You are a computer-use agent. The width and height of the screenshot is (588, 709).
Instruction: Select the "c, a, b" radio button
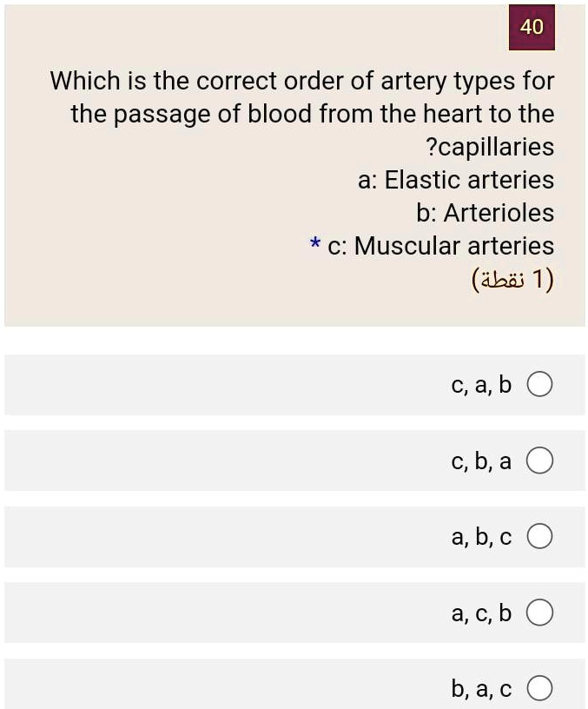(x=540, y=384)
